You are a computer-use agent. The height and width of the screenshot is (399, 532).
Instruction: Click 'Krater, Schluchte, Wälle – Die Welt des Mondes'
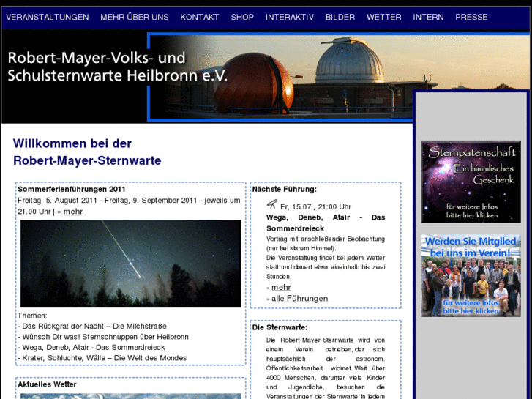[102, 358]
